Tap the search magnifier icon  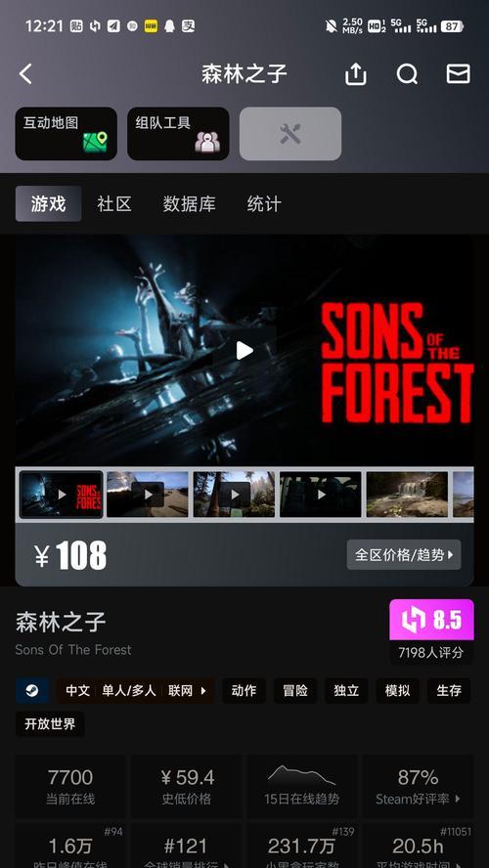pos(407,73)
